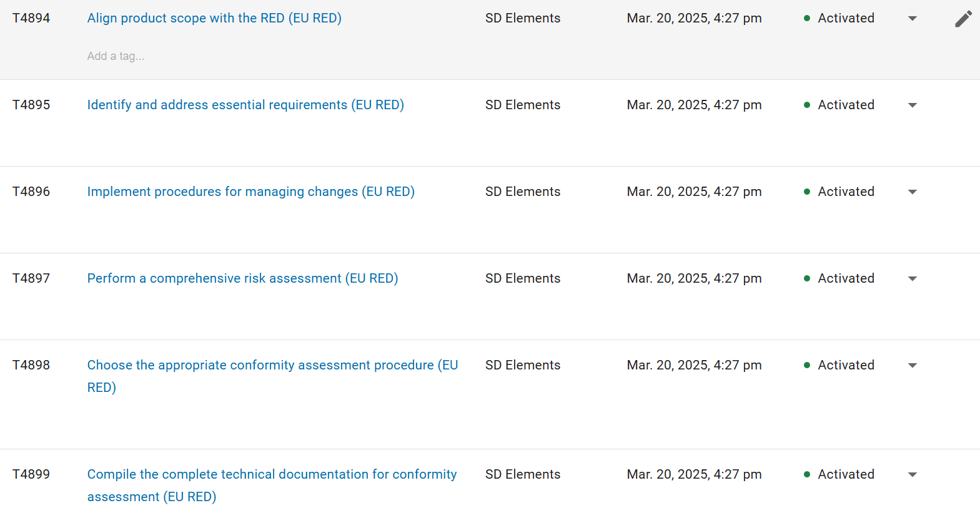
Task: Open Implement procedures for managing changes link
Action: coord(250,192)
